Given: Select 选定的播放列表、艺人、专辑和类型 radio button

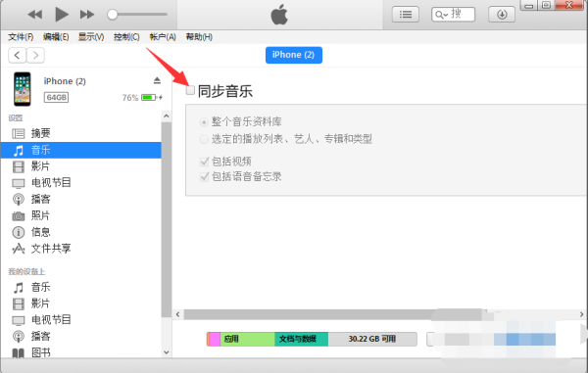Looking at the screenshot, I should coord(204,139).
